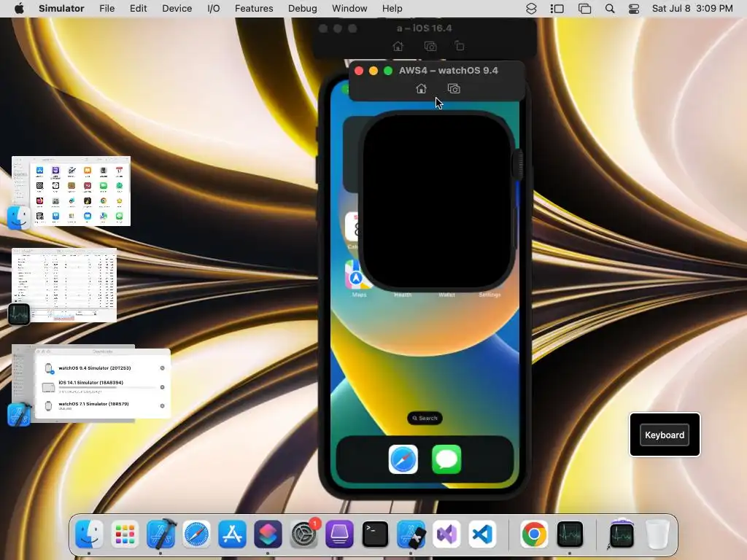Screen dimensions: 747x560
Task: Open Shortcuts app from the Dock
Action: (x=268, y=534)
